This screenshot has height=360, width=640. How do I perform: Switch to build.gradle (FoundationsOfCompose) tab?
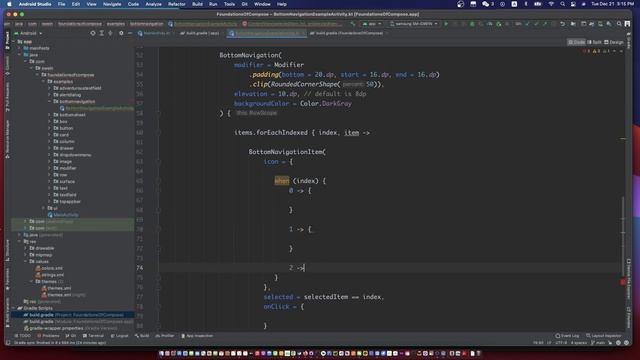tap(347, 33)
